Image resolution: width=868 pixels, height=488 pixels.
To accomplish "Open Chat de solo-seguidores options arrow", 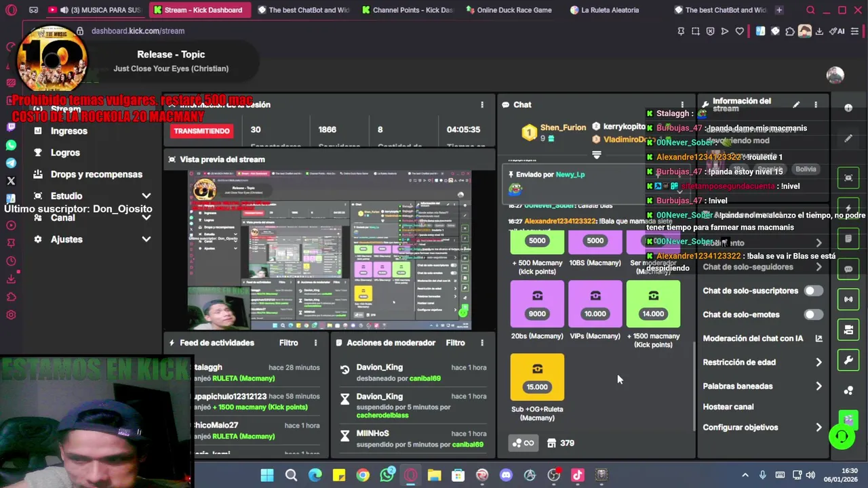I will tap(818, 267).
